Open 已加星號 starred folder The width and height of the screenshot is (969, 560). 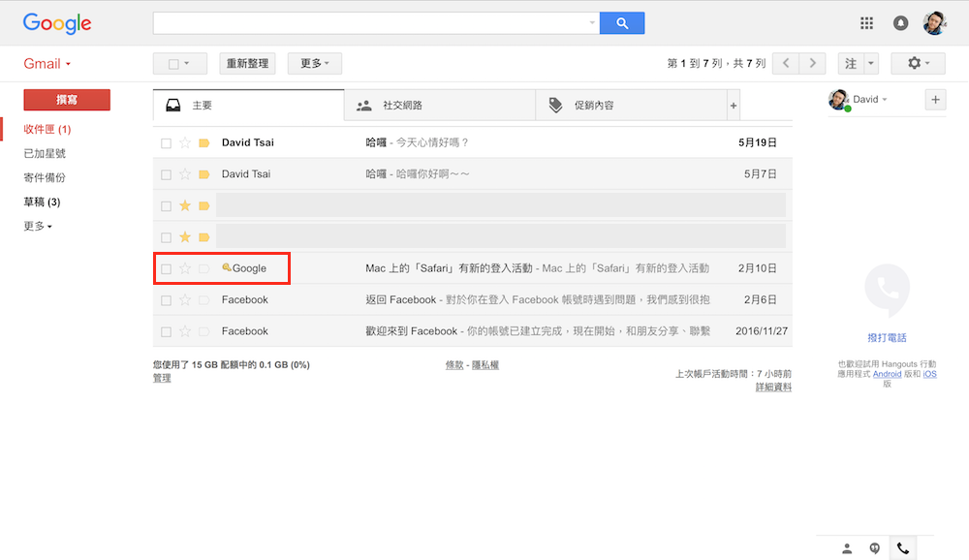tap(45, 153)
